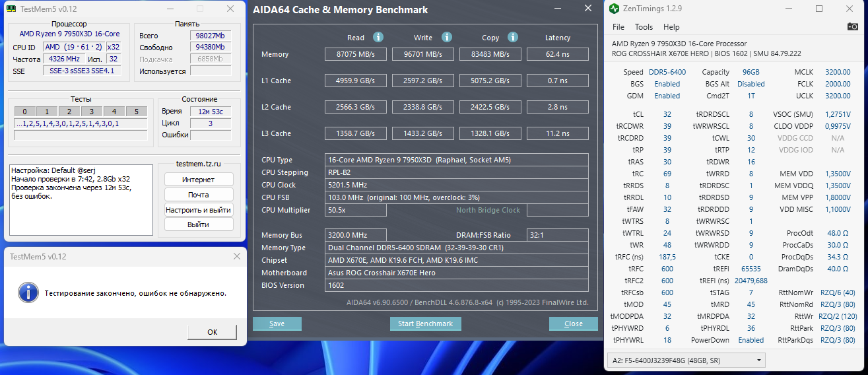The width and height of the screenshot is (868, 375).
Task: Click the BGS Enabled value in ZenTimings
Action: tap(667, 84)
